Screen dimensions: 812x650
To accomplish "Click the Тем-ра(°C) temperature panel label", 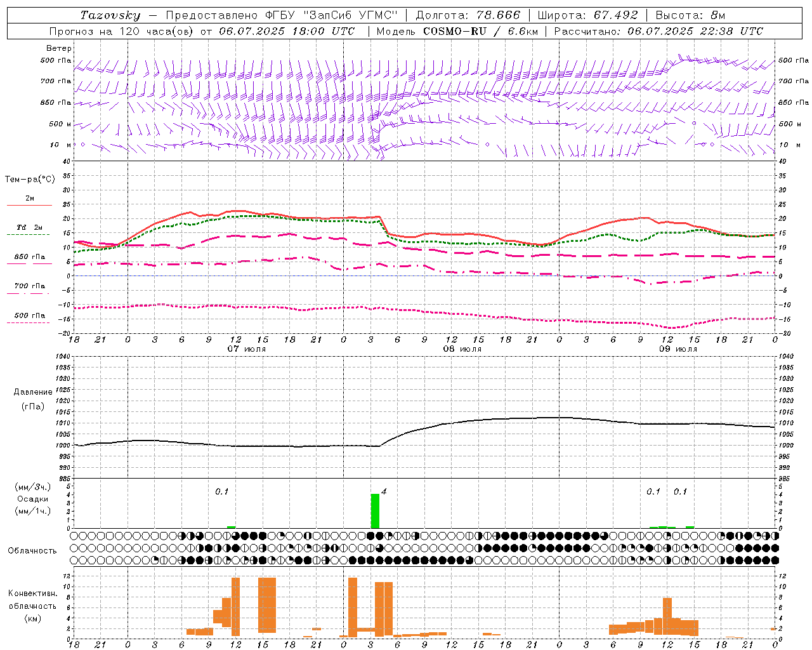I will [x=30, y=180].
